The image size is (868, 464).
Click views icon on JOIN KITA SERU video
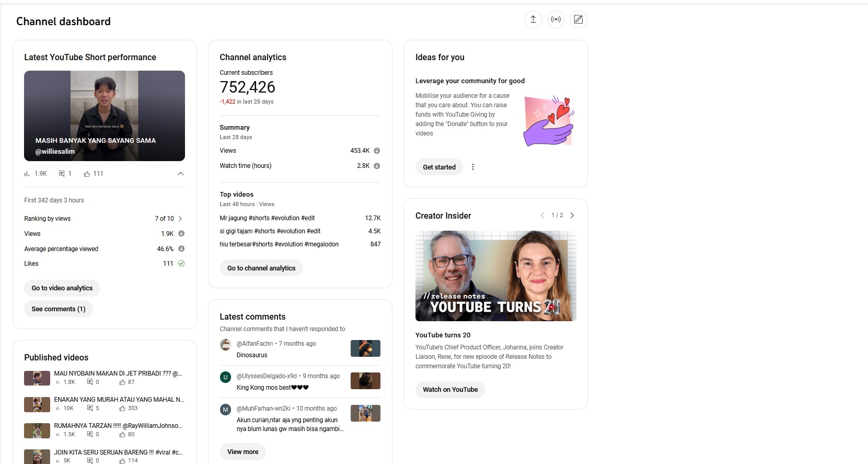tap(57, 461)
